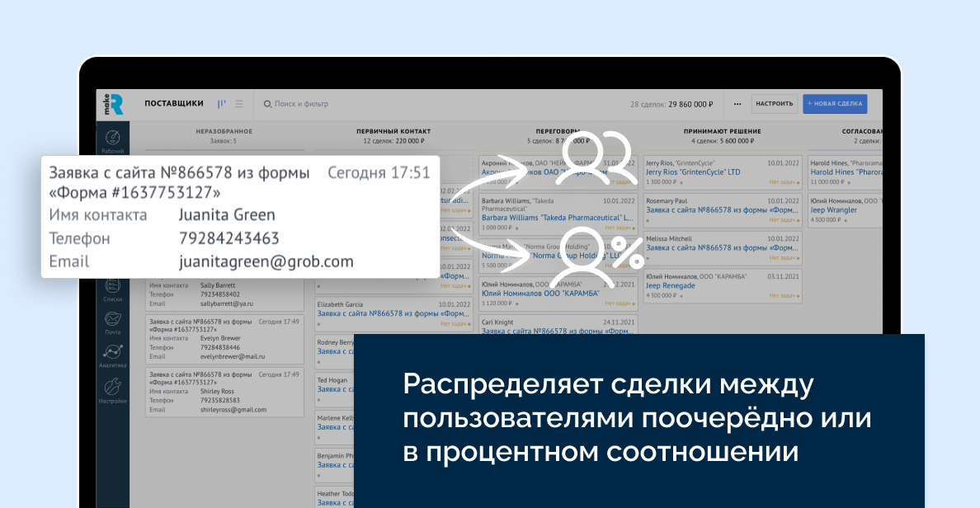980x508 pixels.
Task: Open the Jeep Renegade deal
Action: coord(670,285)
